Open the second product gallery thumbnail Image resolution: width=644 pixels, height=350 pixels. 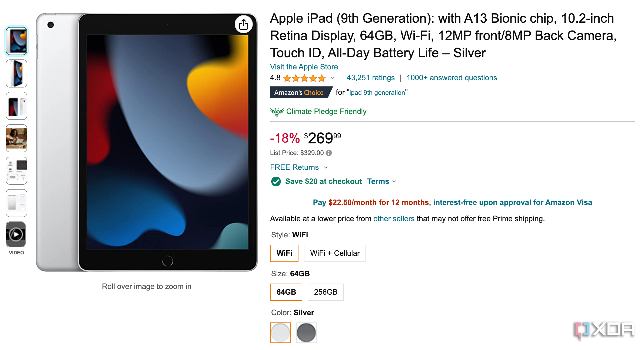[x=16, y=73]
